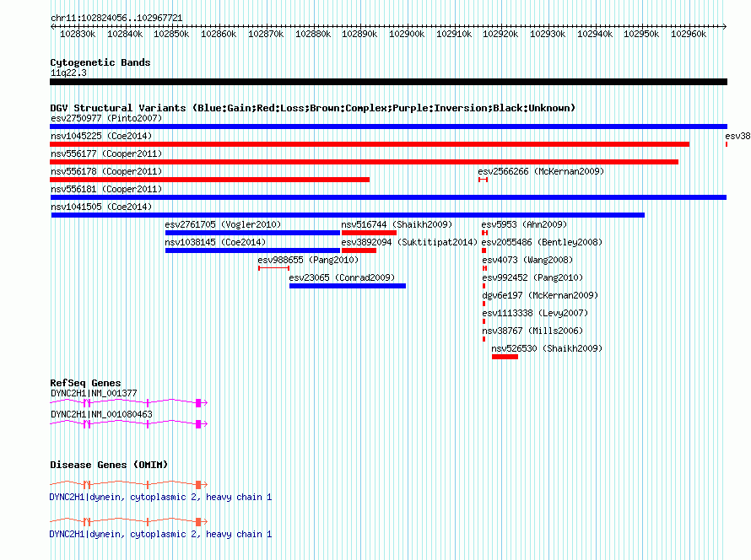Click the DGV Structural Variants track title
This screenshot has width=751, height=560.
click(x=312, y=108)
